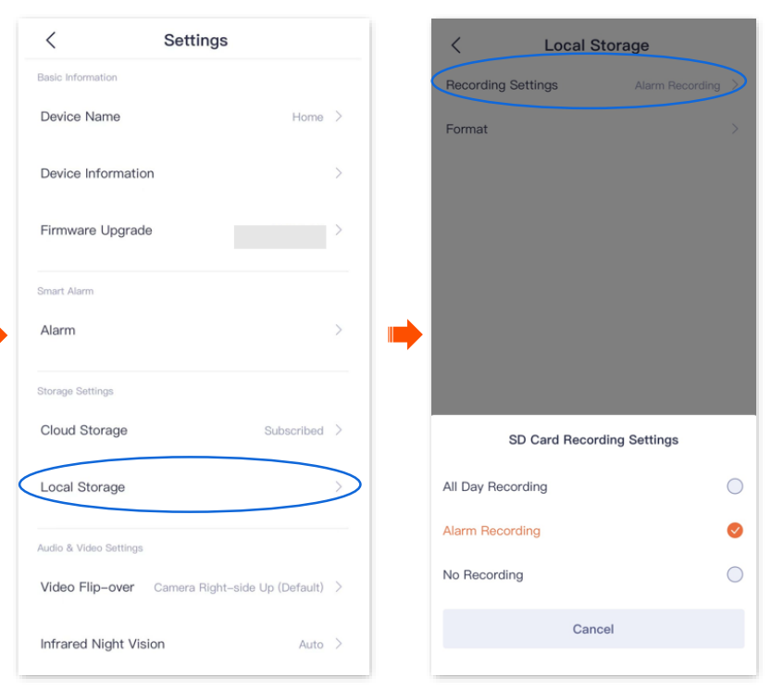Click the orange arrow between the screens
This screenshot has width=784, height=691.
point(404,334)
